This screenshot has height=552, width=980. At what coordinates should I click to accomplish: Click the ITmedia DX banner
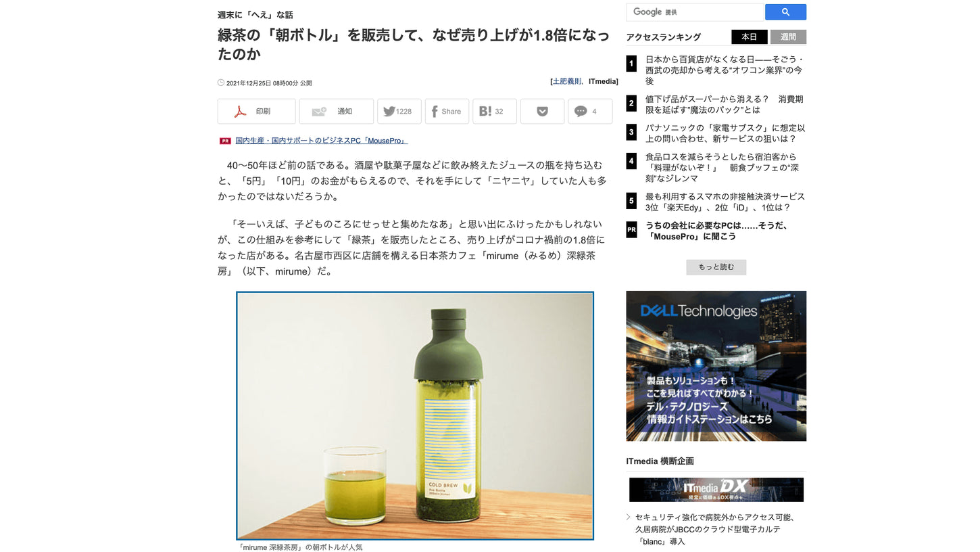tap(716, 490)
